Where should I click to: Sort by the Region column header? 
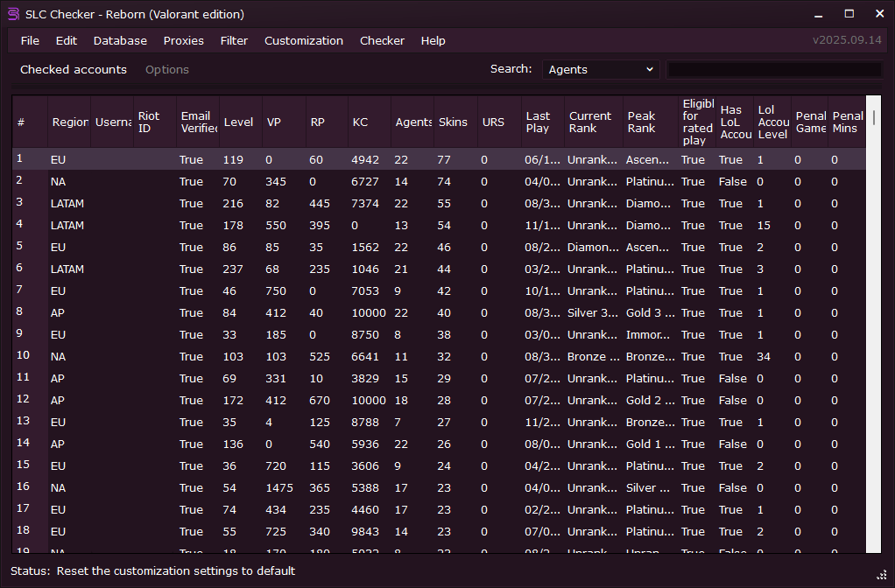[x=69, y=122]
